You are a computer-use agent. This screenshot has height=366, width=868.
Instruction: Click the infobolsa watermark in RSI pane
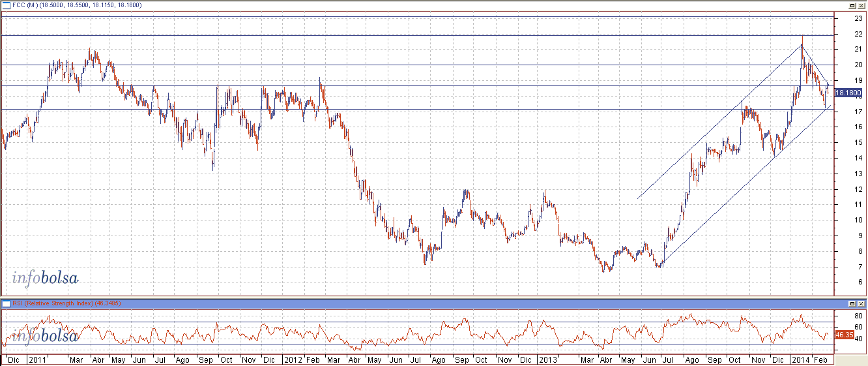point(45,336)
